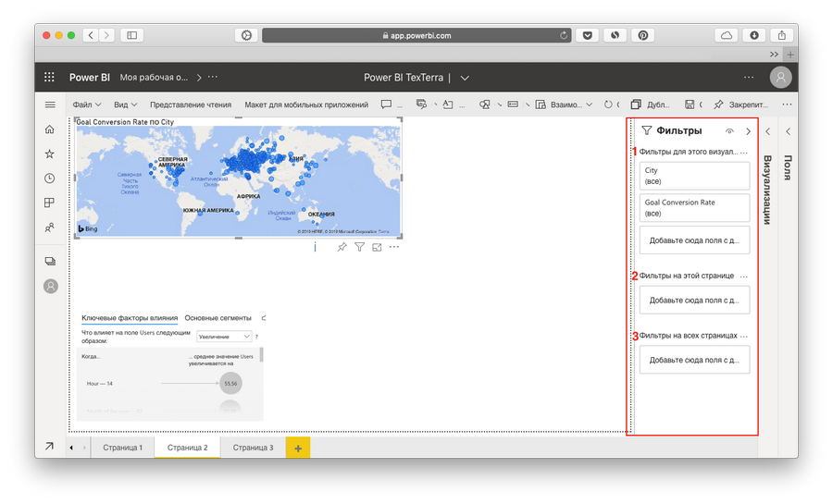This screenshot has width=833, height=504.
Task: Pin the map visual with pushpin icon
Action: pyautogui.click(x=342, y=248)
